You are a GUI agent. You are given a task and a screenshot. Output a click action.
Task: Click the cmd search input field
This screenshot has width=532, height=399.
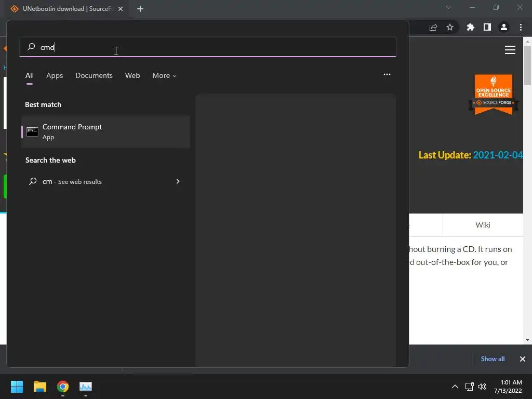pyautogui.click(x=208, y=47)
